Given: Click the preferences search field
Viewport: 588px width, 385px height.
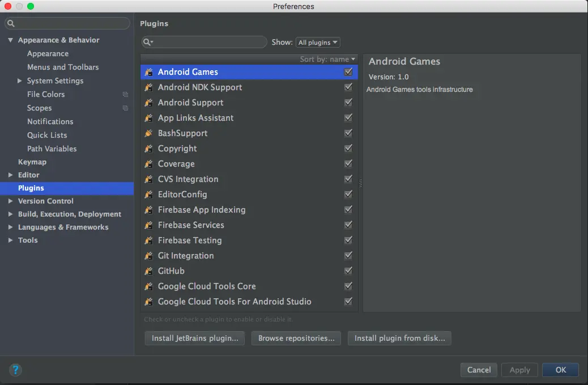Looking at the screenshot, I should 67,23.
